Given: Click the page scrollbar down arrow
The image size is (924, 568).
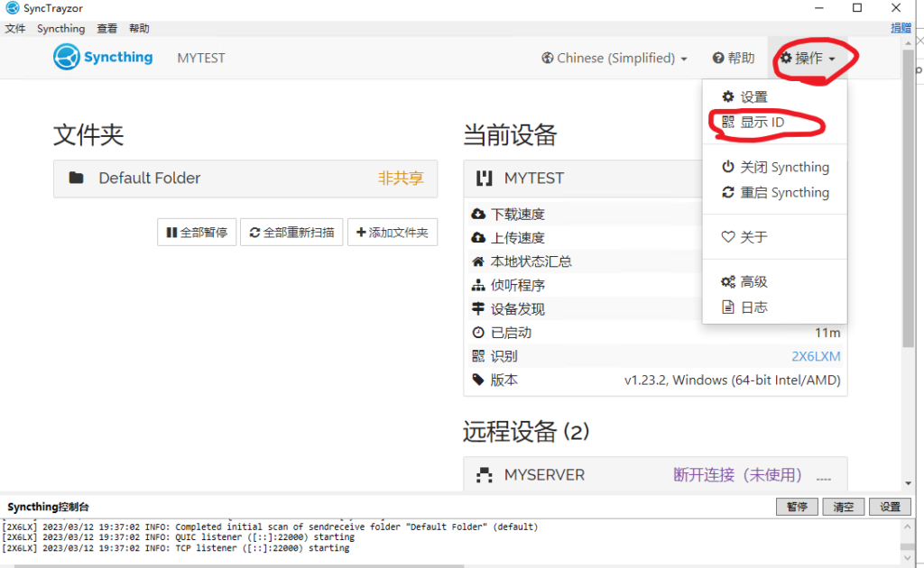Looking at the screenshot, I should 908,483.
